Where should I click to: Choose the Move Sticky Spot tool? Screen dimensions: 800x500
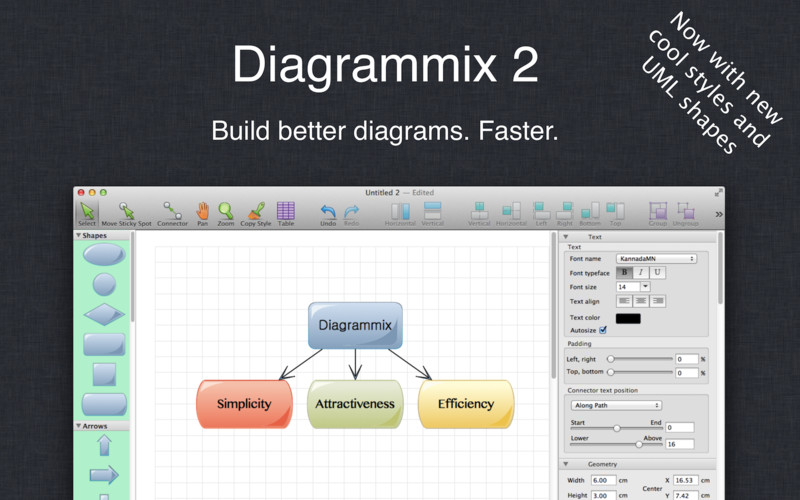click(126, 214)
